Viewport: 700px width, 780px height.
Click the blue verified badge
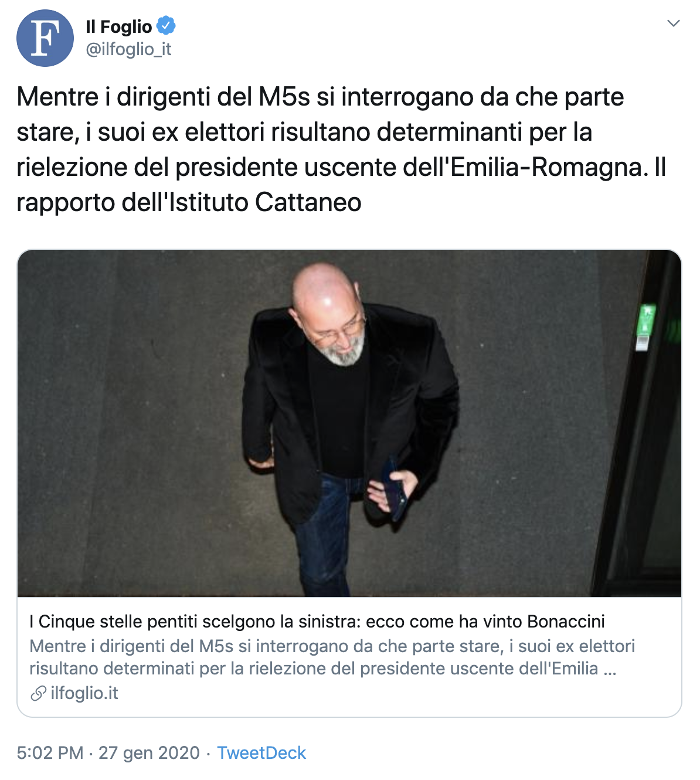coord(166,26)
